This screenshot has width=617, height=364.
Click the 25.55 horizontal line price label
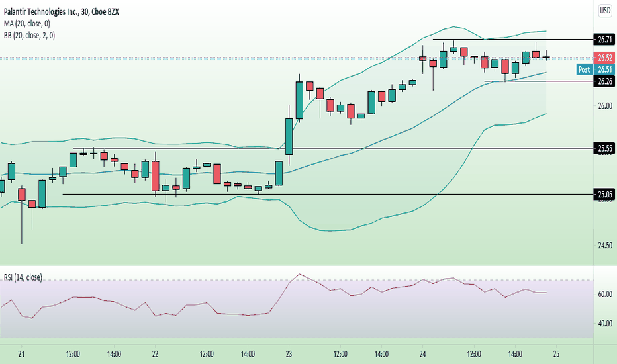(604, 148)
